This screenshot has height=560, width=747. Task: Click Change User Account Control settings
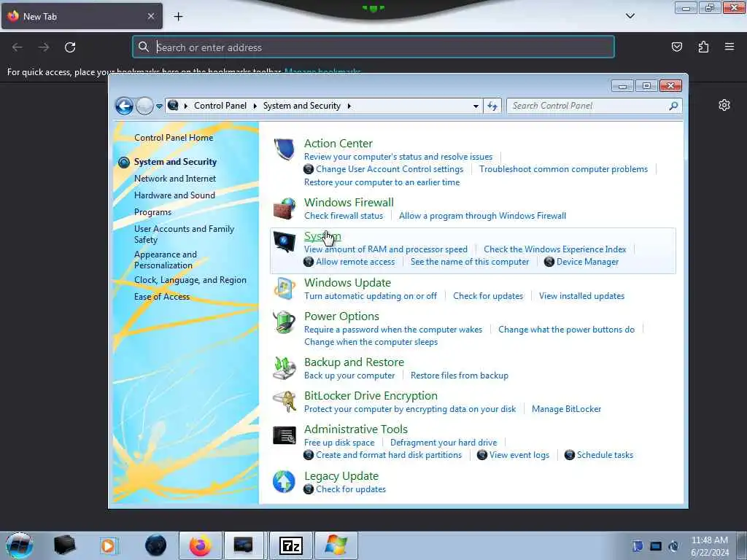pyautogui.click(x=390, y=169)
